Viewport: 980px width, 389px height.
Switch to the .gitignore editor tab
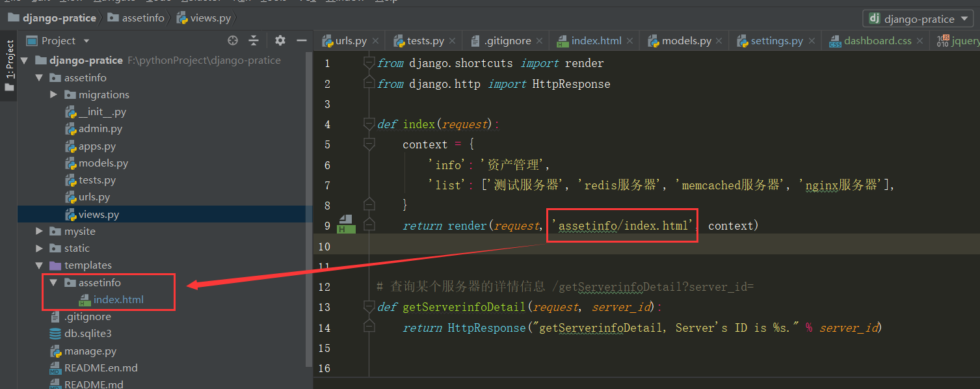507,41
